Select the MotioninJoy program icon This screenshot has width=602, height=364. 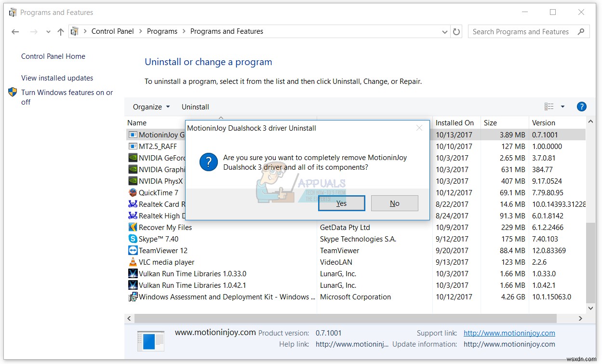(x=133, y=135)
